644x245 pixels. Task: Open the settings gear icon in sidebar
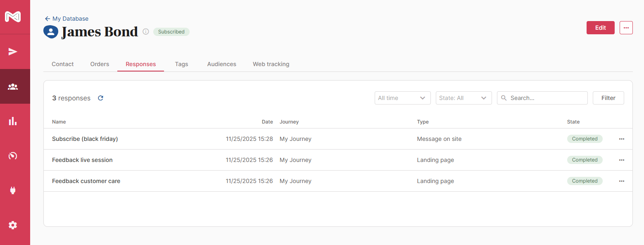point(13,225)
